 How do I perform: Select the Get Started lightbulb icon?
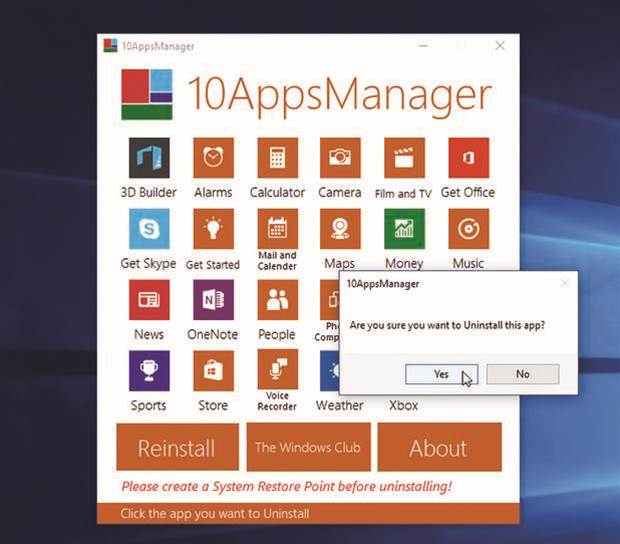(213, 229)
